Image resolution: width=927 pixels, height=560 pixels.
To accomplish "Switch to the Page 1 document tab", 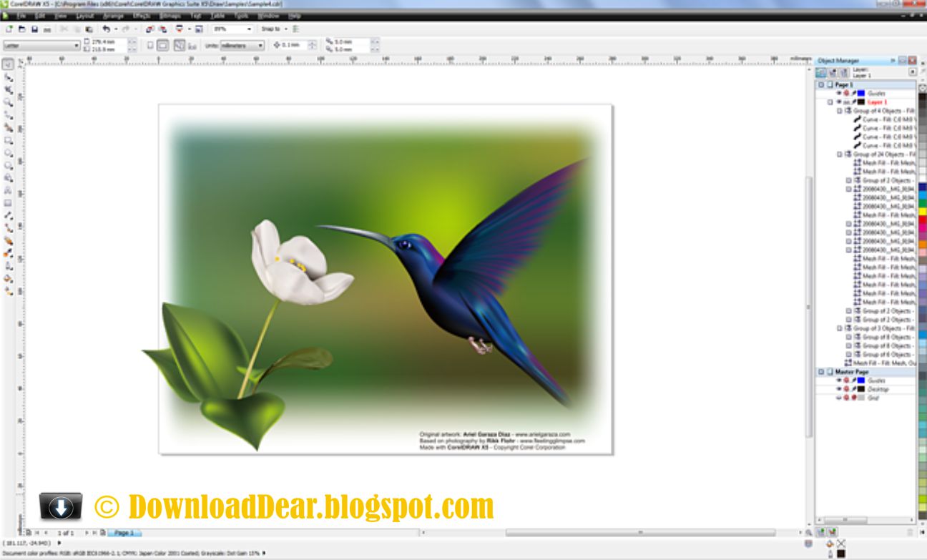I will click(124, 533).
